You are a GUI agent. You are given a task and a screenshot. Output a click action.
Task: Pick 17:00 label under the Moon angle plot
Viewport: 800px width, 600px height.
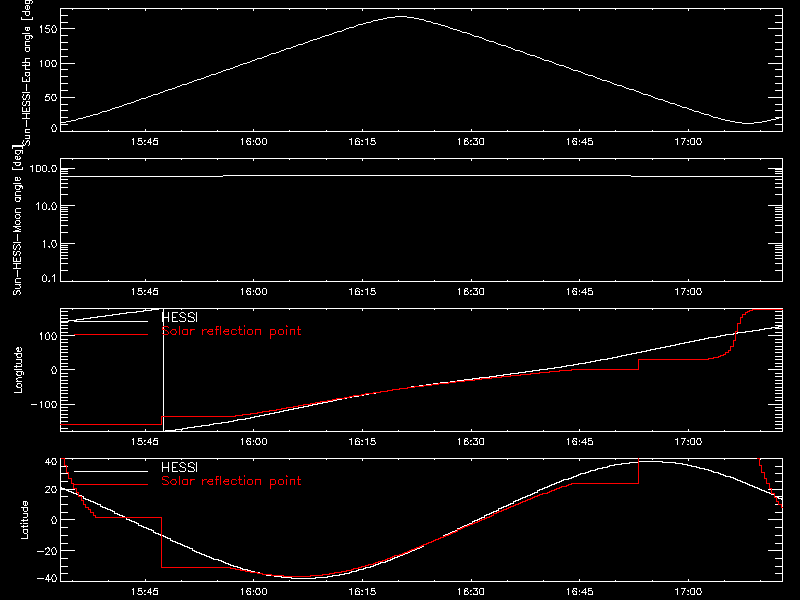pyautogui.click(x=688, y=292)
